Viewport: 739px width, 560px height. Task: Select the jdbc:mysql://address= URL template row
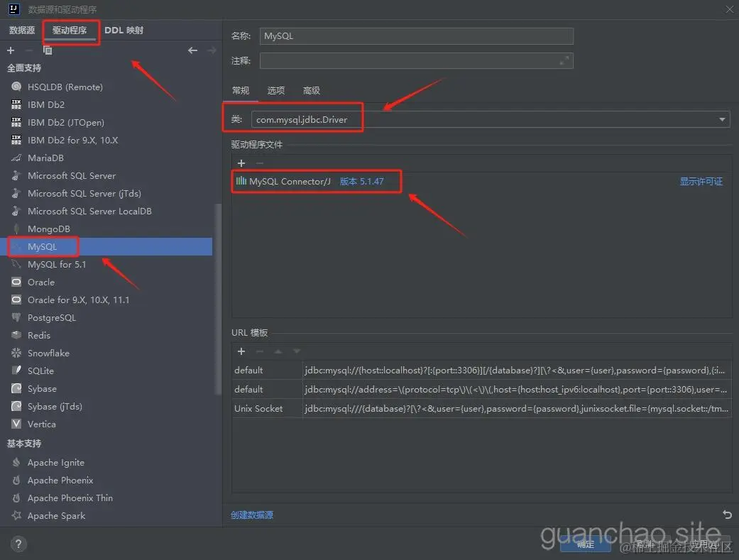pyautogui.click(x=482, y=390)
